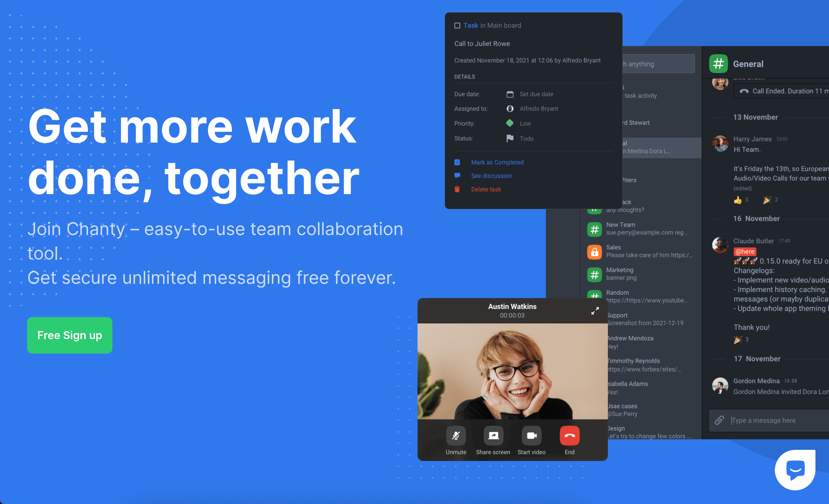829x504 pixels.
Task: Click the Mark as Completed clipboard icon
Action: point(457,162)
